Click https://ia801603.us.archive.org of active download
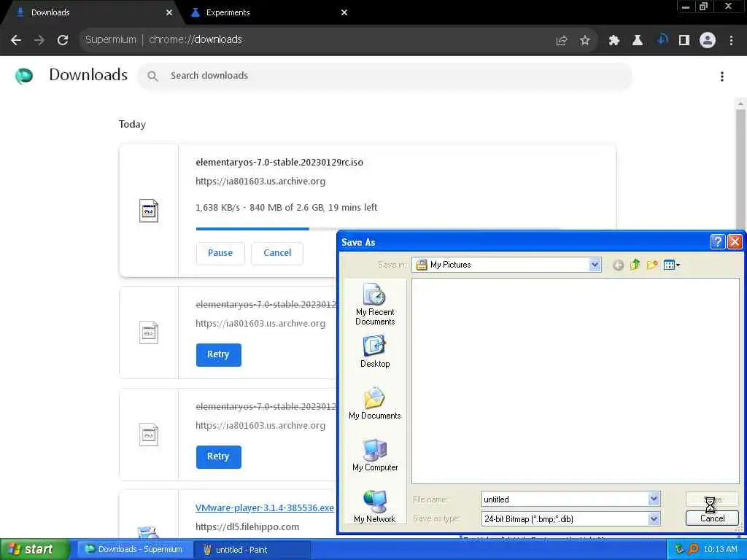Image resolution: width=747 pixels, height=560 pixels. [260, 182]
